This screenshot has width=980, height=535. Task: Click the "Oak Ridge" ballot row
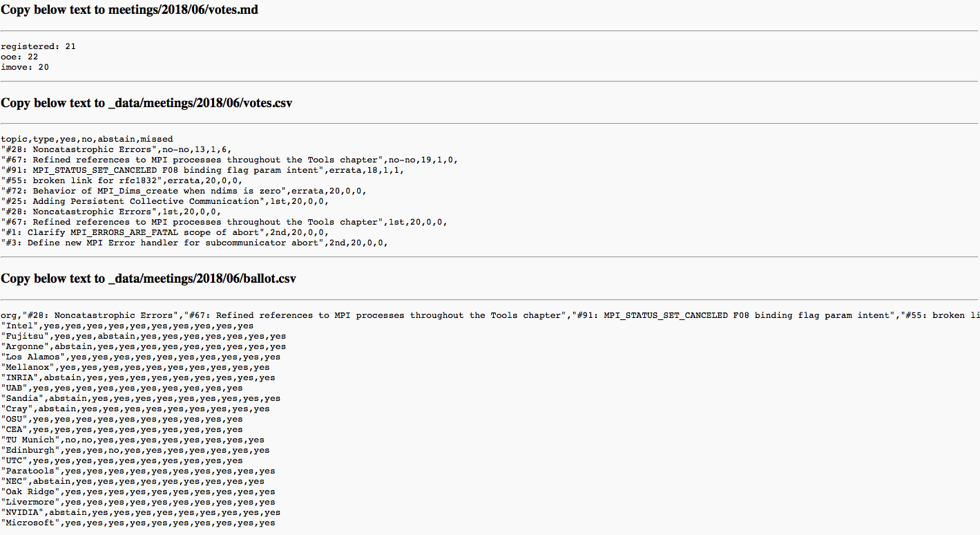coord(138,491)
